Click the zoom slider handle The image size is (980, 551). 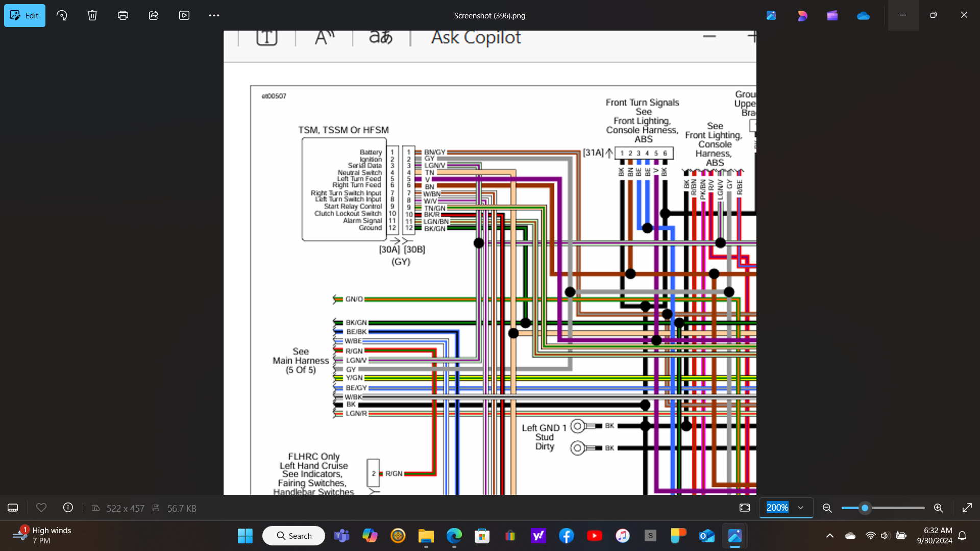click(x=865, y=508)
